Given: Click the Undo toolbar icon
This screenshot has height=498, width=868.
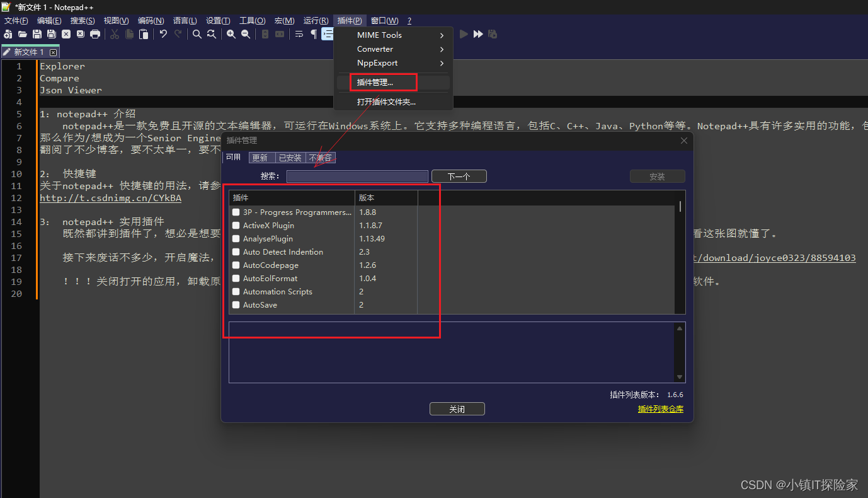Looking at the screenshot, I should (x=163, y=34).
